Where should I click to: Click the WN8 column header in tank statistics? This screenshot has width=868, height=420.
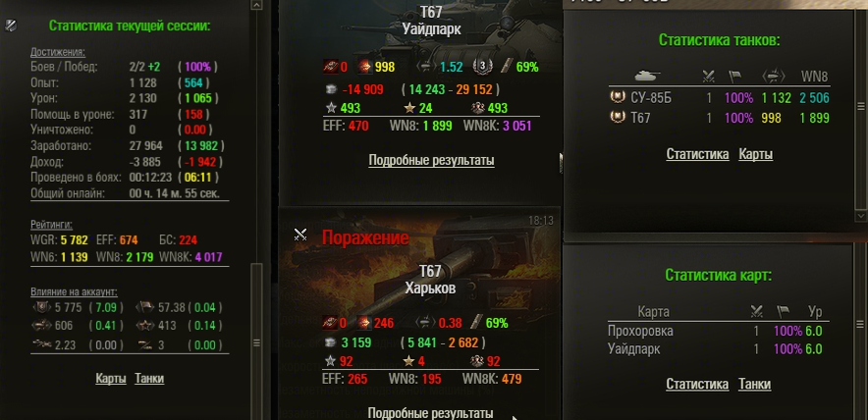(x=814, y=77)
